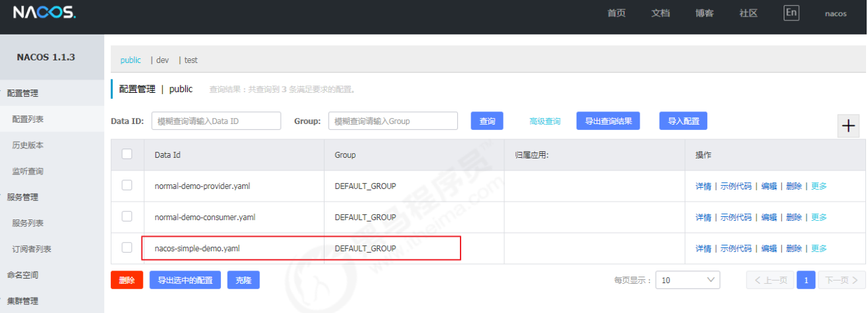868x313 pixels.
Task: Click the normal-demo-consumer.yaml Data Id text
Action: tap(205, 218)
